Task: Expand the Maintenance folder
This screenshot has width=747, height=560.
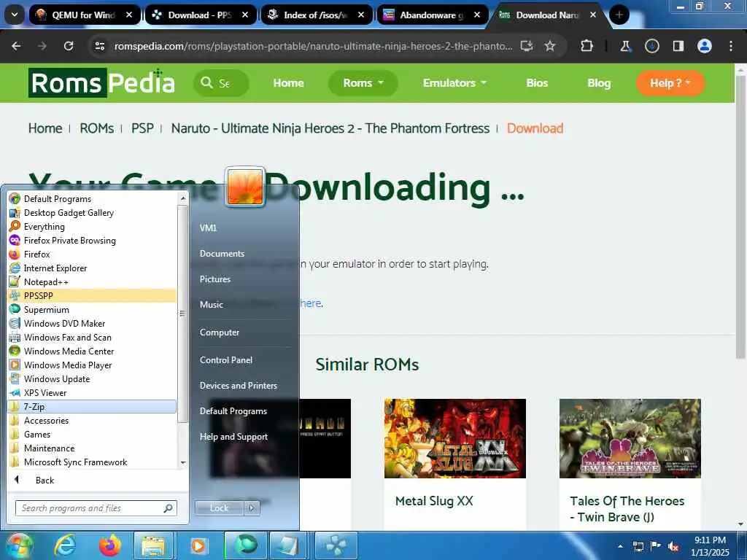Action: (92, 448)
